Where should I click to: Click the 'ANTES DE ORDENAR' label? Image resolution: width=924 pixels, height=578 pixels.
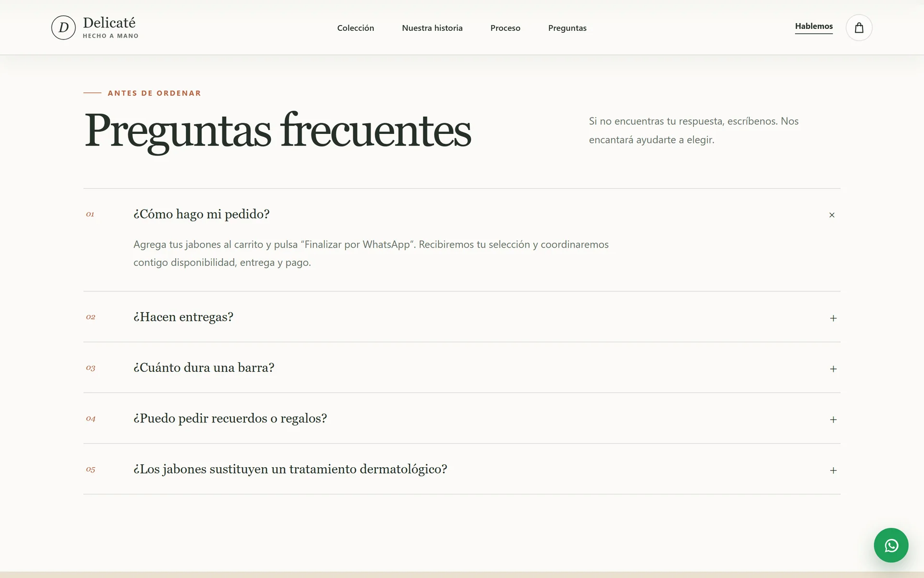click(154, 93)
